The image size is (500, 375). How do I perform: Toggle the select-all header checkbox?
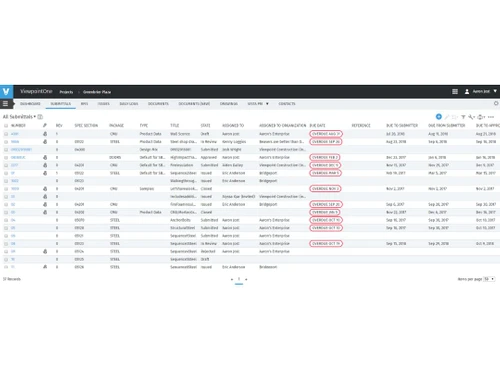click(6, 126)
